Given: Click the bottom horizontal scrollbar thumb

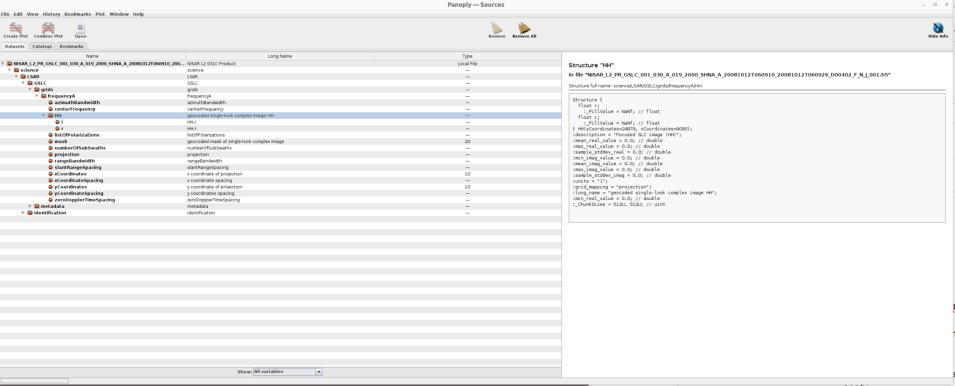Looking at the screenshot, I should click(35, 381).
